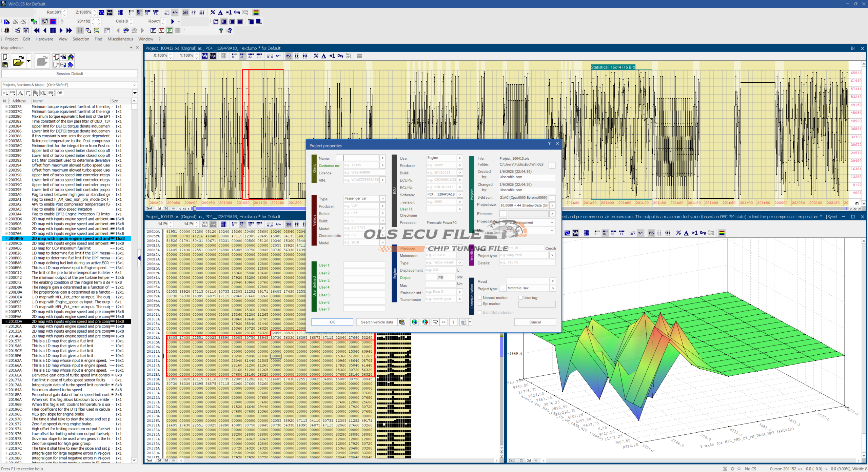Click the rainbow color scheme icon
The height and width of the screenshot is (472, 868).
256,13
